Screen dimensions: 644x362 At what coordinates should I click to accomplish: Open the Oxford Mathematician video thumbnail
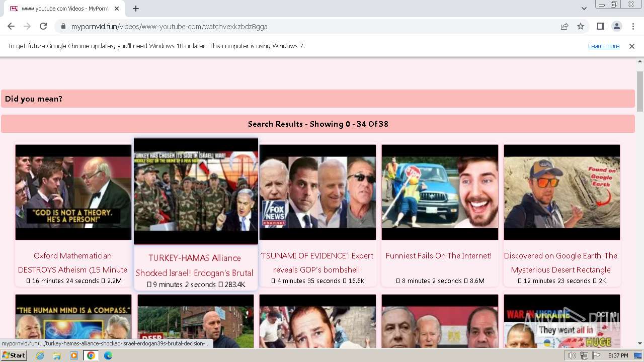(x=73, y=192)
